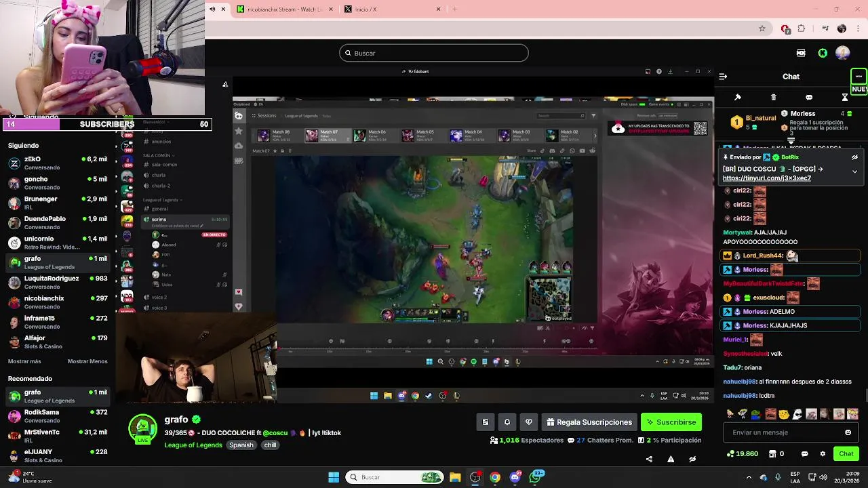868x488 pixels.
Task: Click the green Chat send button
Action: pyautogui.click(x=846, y=454)
